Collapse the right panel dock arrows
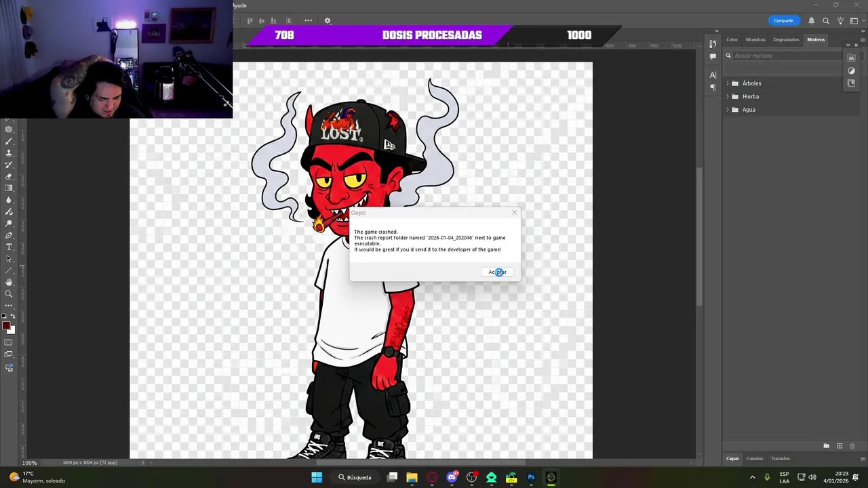The width and height of the screenshot is (868, 488). (863, 30)
